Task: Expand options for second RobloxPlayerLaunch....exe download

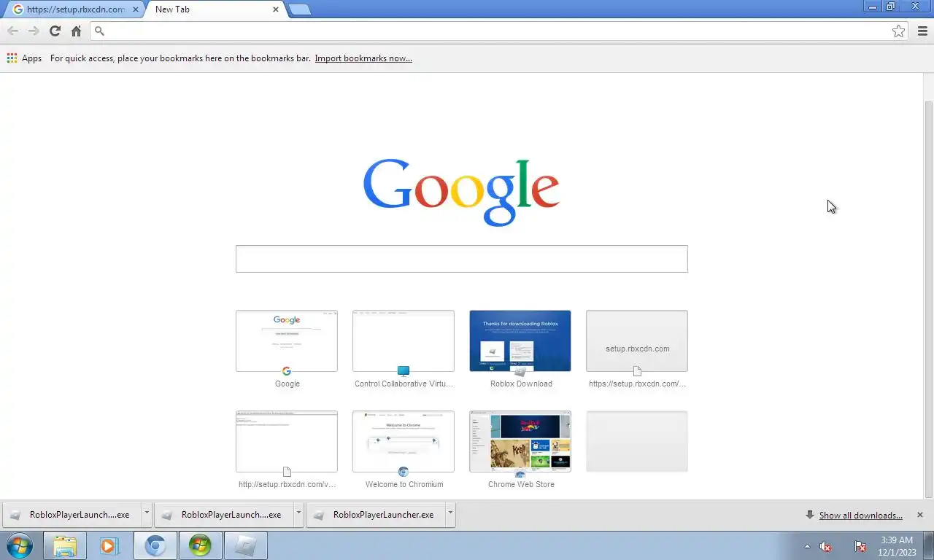Action: point(298,515)
